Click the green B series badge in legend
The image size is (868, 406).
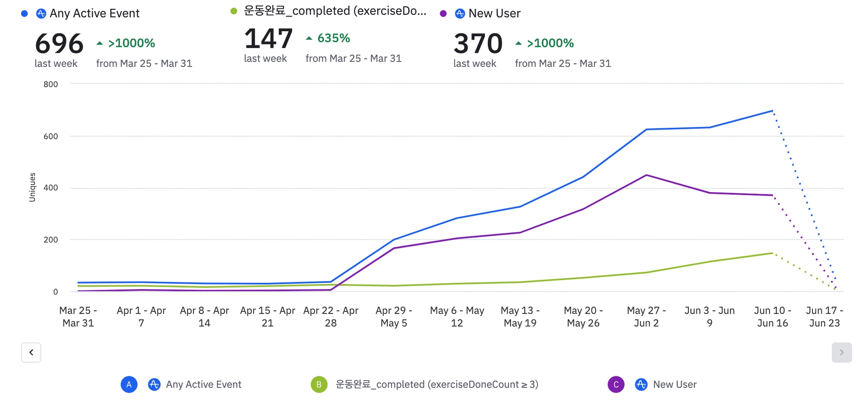pos(319,384)
